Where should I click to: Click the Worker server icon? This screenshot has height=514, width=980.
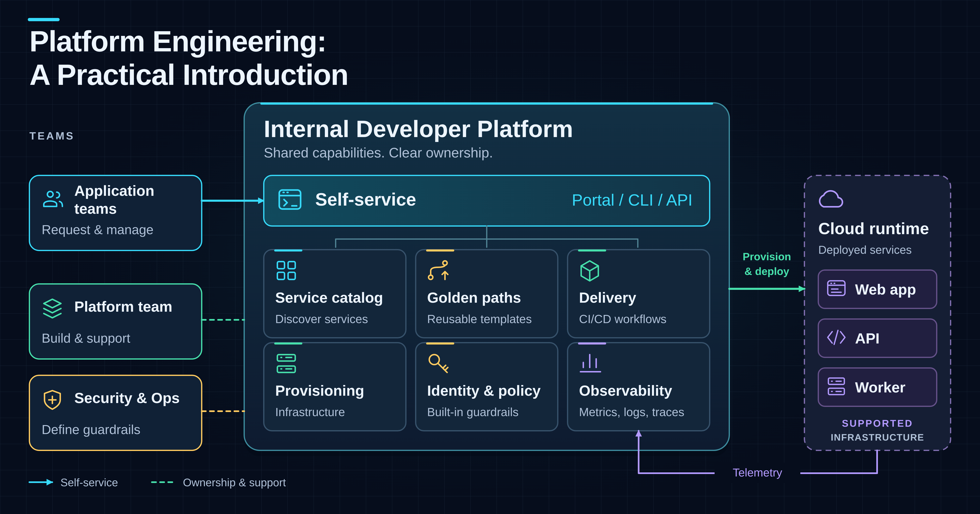[836, 386]
